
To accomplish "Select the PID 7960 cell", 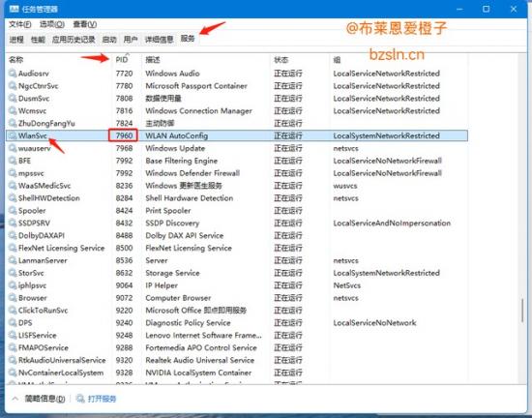I will (x=123, y=135).
